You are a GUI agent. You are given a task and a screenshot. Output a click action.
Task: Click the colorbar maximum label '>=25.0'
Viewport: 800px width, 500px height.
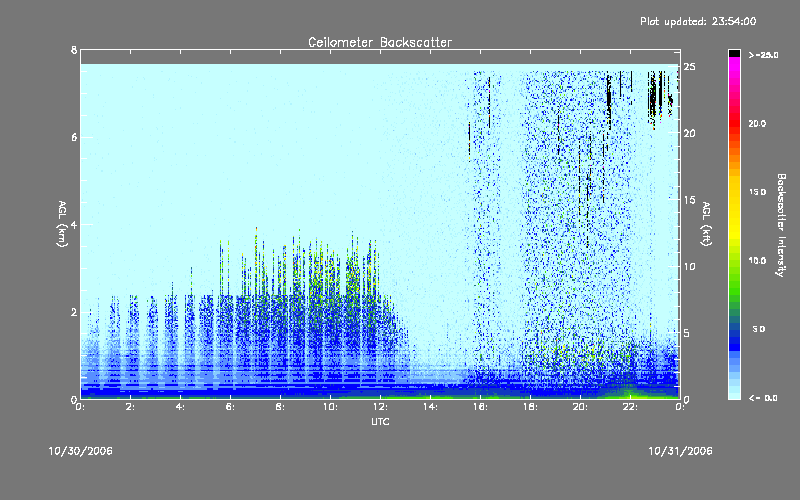pyautogui.click(x=763, y=55)
